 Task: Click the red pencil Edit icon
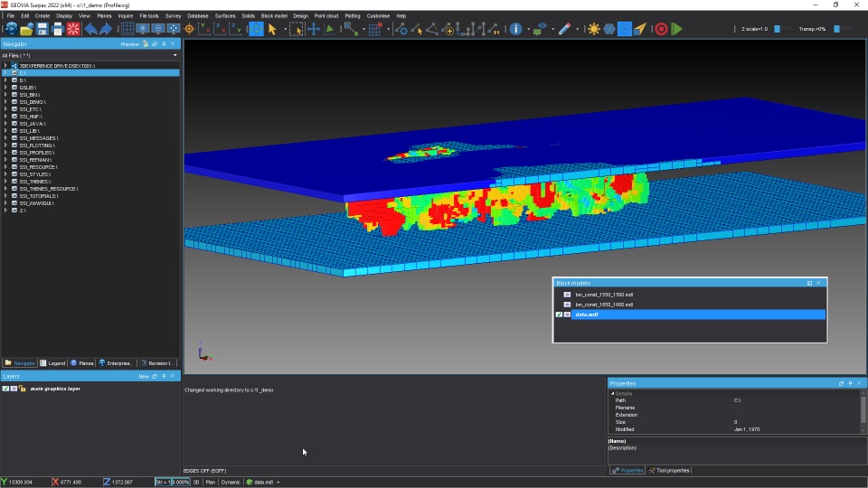pos(564,29)
